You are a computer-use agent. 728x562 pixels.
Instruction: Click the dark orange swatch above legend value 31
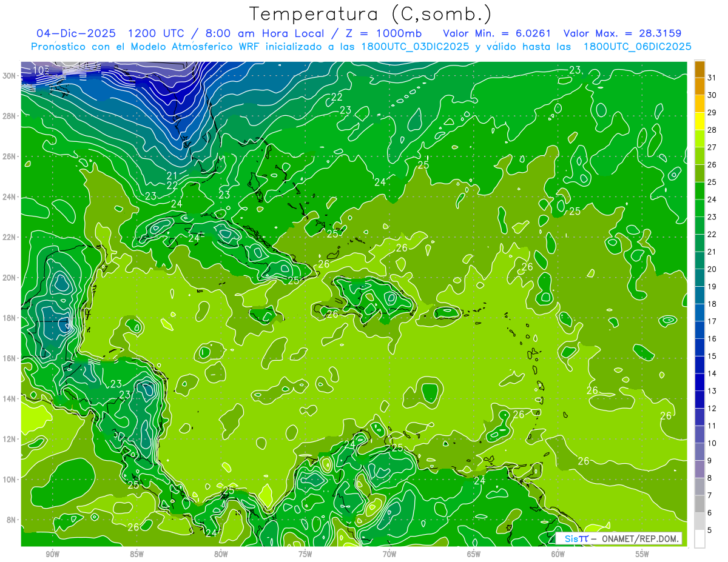tap(699, 69)
